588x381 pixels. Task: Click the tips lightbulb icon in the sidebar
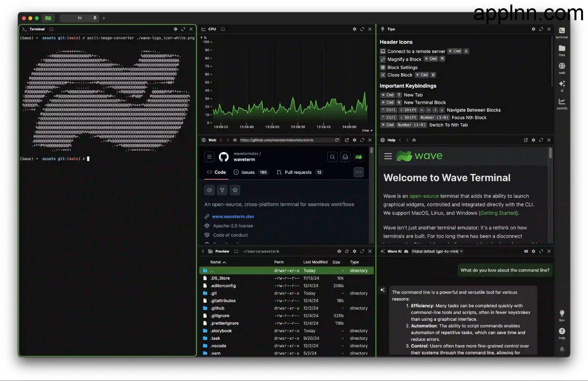point(562,315)
